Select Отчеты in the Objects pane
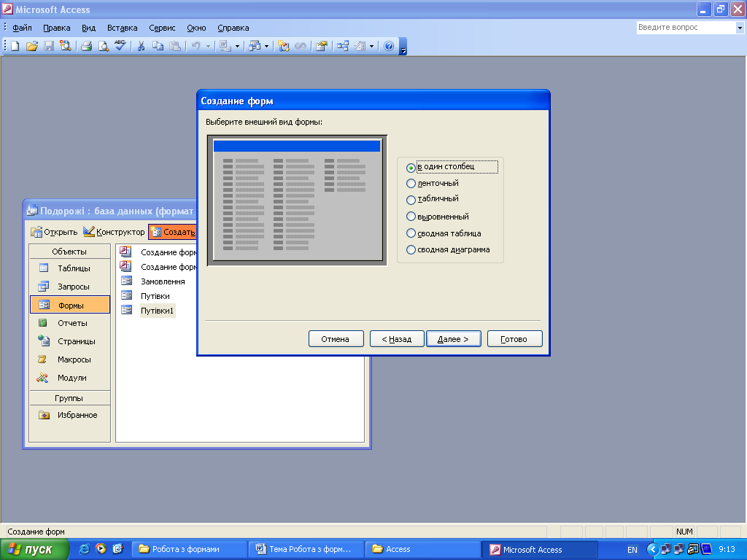747x560 pixels. pyautogui.click(x=69, y=323)
